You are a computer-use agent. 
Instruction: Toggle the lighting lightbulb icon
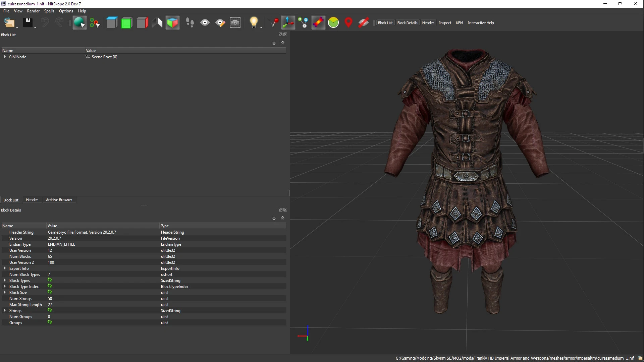254,22
